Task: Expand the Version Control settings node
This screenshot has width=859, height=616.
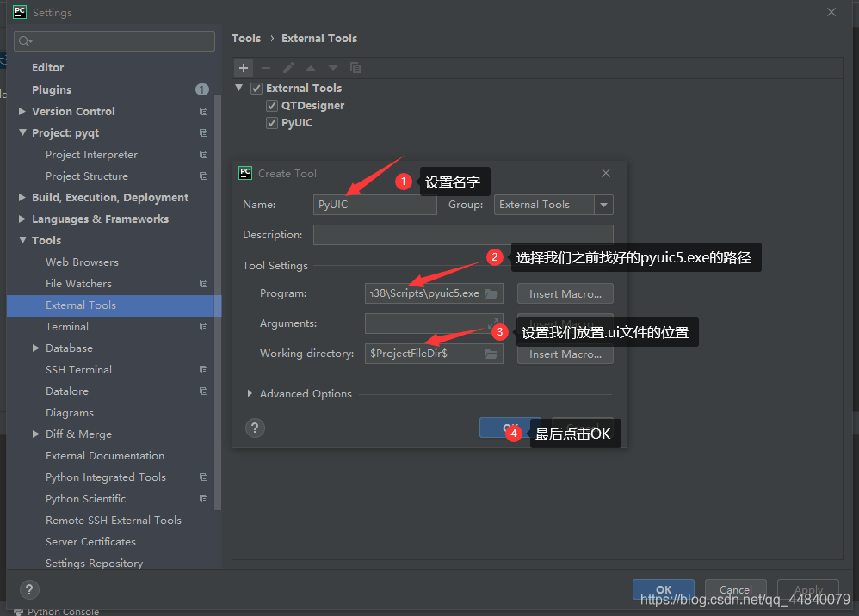Action: (x=22, y=111)
